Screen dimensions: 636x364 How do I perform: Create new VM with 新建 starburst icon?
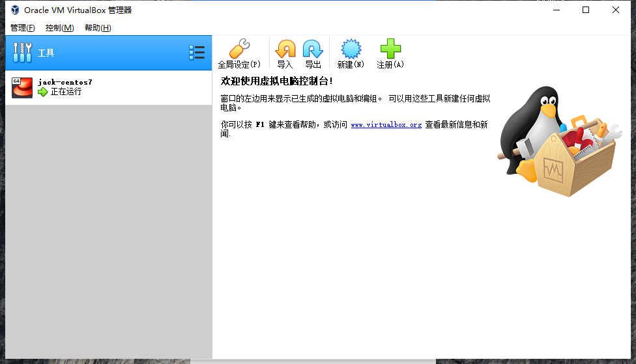coord(351,49)
